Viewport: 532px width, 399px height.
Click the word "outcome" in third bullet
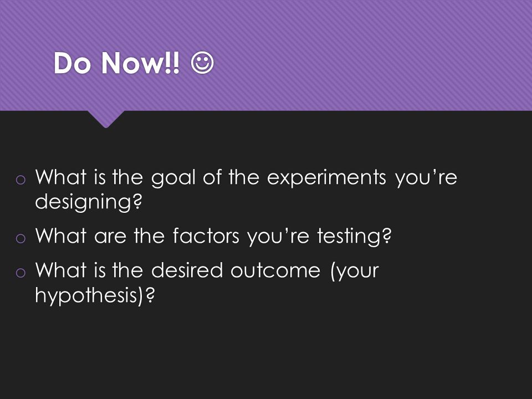pyautogui.click(x=275, y=271)
